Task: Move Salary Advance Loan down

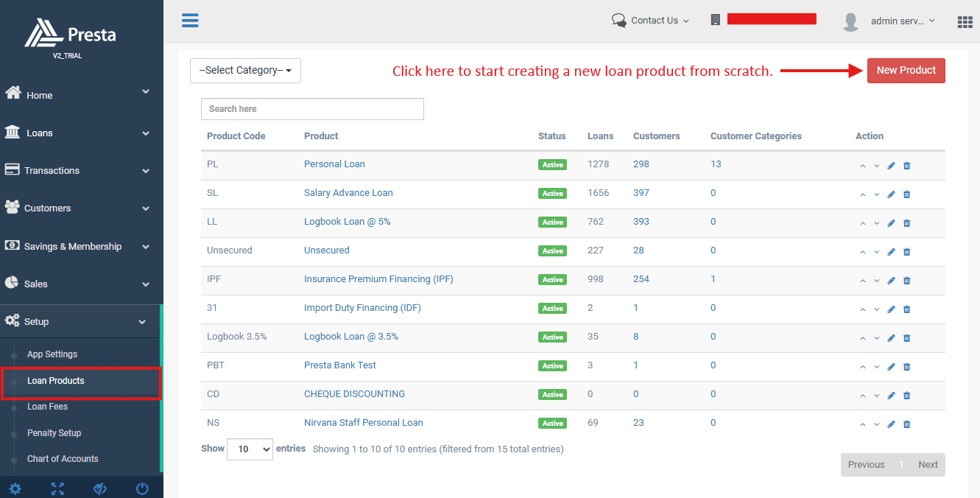Action: coord(876,194)
